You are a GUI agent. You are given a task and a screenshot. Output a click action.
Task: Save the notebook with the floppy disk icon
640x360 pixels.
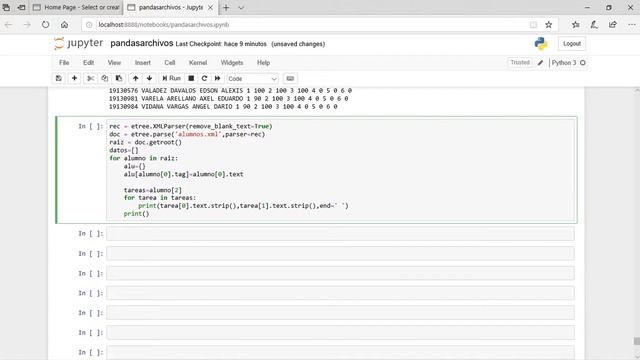coord(59,78)
